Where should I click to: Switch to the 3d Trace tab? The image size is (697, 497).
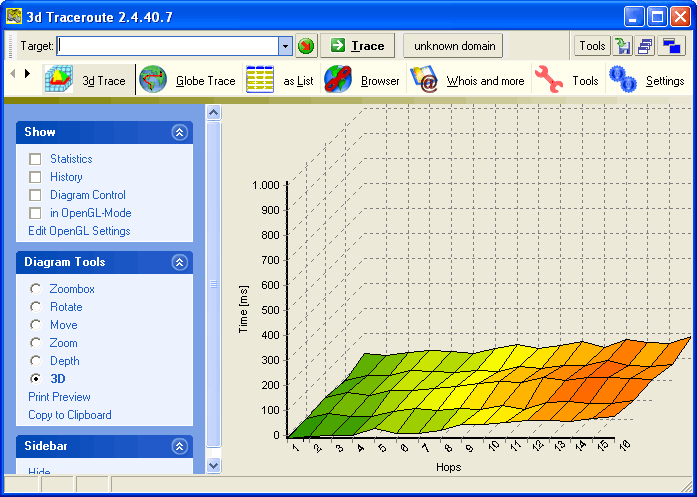coord(88,80)
